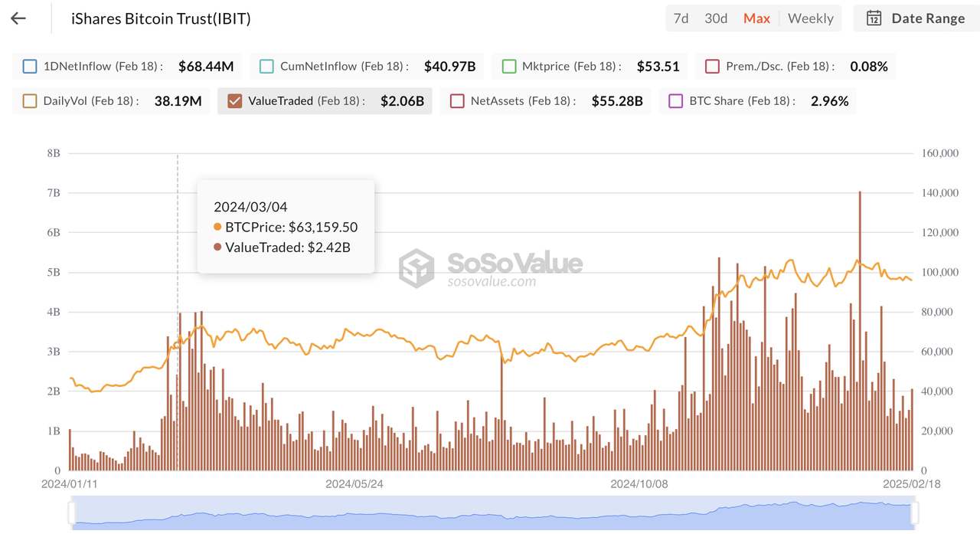Enable the Prem./Dsc. series checkbox
The height and width of the screenshot is (534, 980).
(x=712, y=67)
